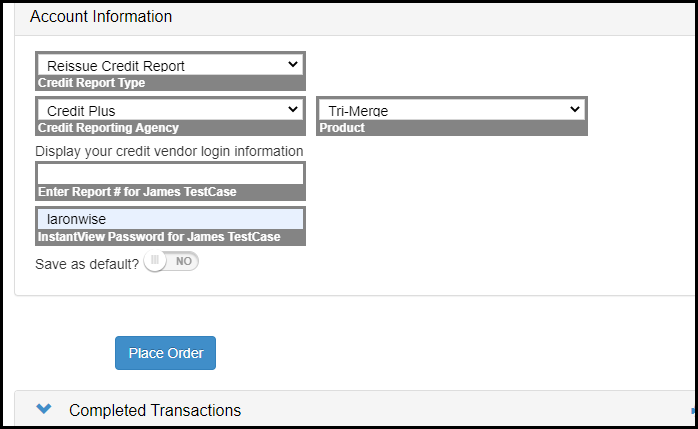This screenshot has width=698, height=429.
Task: Click 'Display your credit vendor login information' link
Action: (x=169, y=151)
